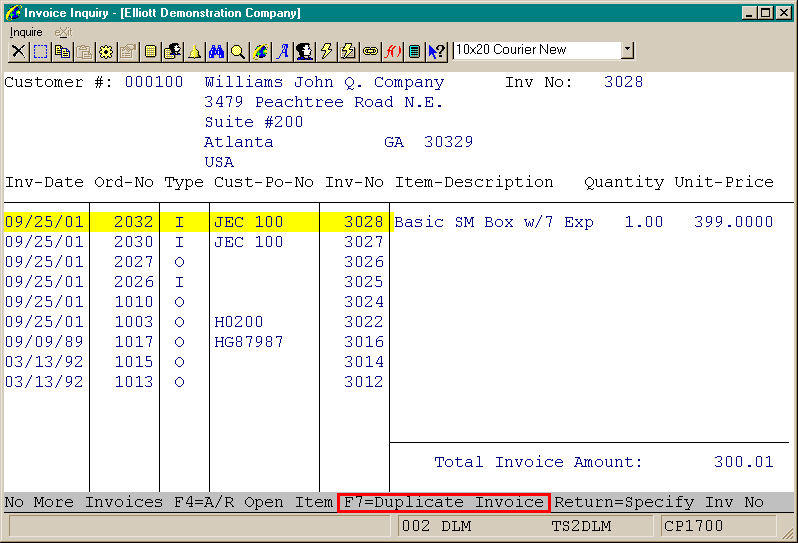Click F7=Duplicate Invoice in the prompt bar
Screen dimensions: 798x543
point(444,502)
